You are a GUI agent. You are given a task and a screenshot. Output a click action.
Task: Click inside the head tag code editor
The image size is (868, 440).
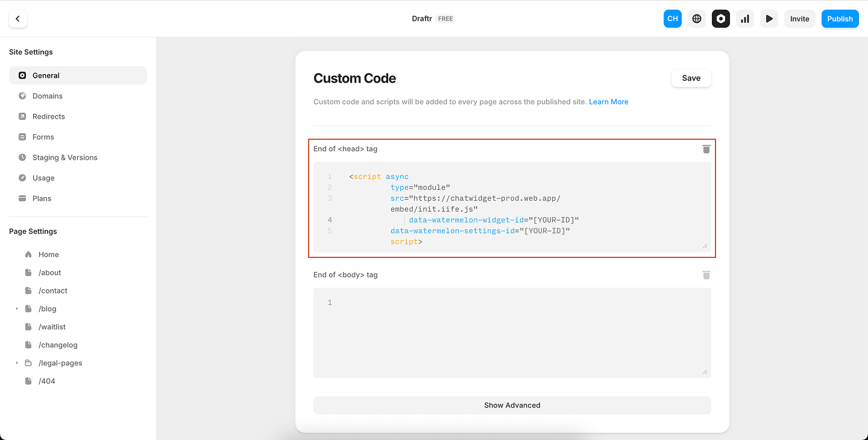(x=512, y=207)
